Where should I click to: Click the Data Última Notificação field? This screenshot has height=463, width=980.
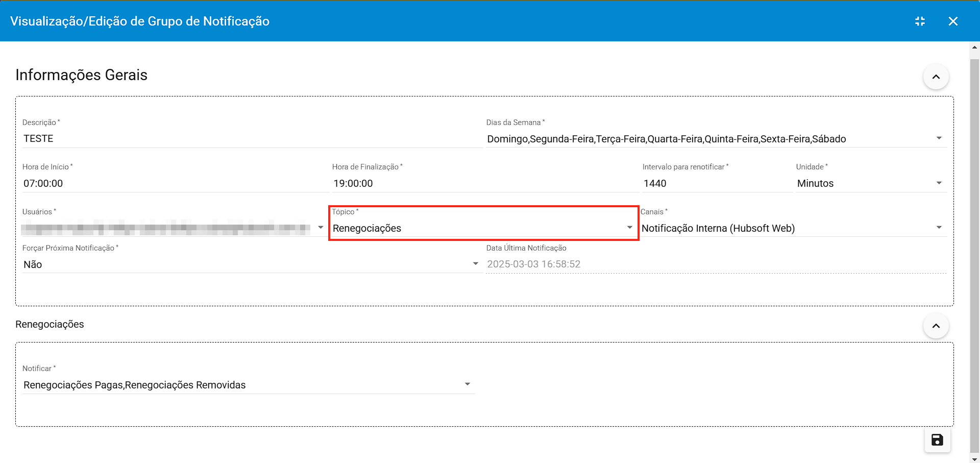click(717, 264)
